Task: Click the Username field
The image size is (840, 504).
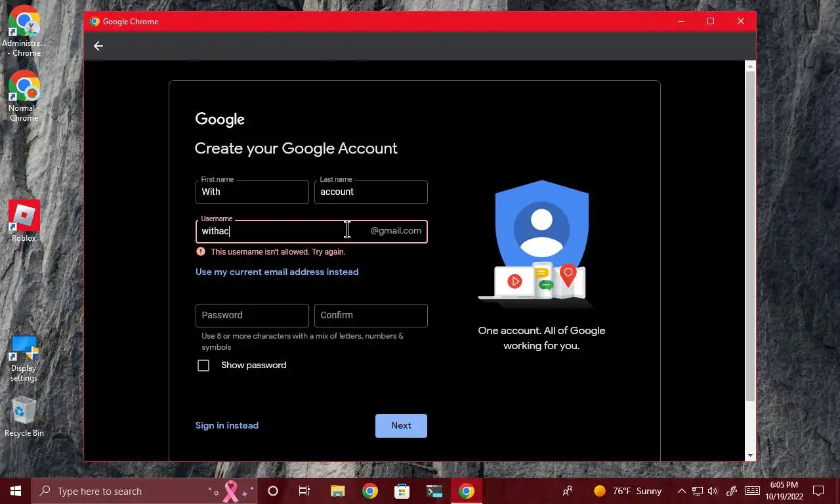Action: pos(311,231)
